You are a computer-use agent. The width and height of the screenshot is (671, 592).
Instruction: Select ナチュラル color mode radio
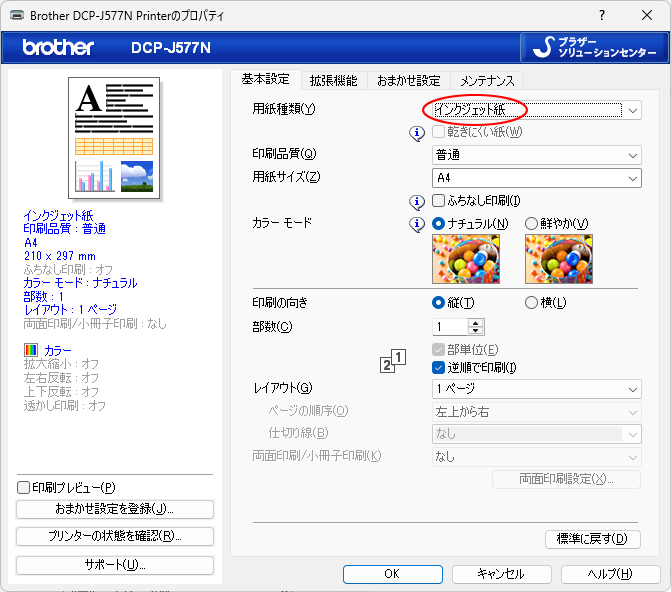(x=439, y=223)
